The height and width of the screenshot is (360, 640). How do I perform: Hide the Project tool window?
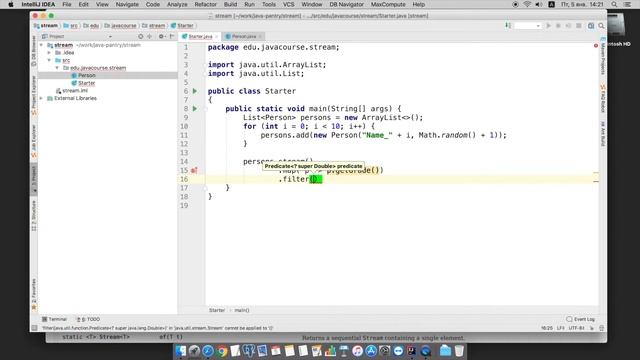tap(172, 36)
